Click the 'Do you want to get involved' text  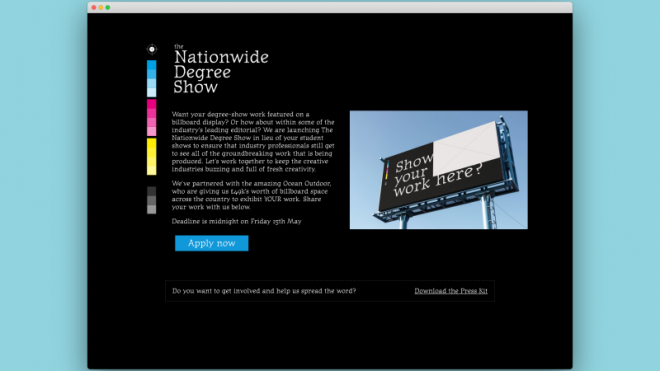tap(264, 291)
